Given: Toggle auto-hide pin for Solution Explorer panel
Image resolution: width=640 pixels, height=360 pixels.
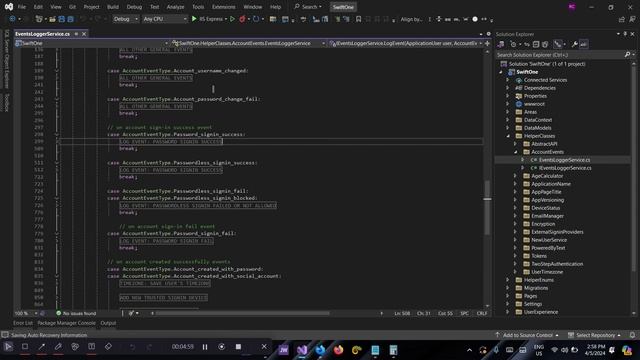Looking at the screenshot, I should (x=625, y=34).
